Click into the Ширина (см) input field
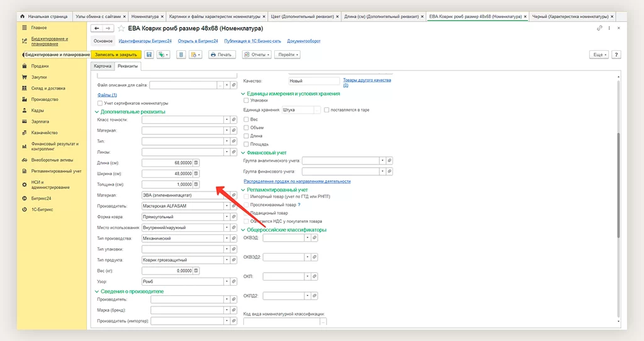This screenshot has height=341, width=644. click(x=166, y=173)
